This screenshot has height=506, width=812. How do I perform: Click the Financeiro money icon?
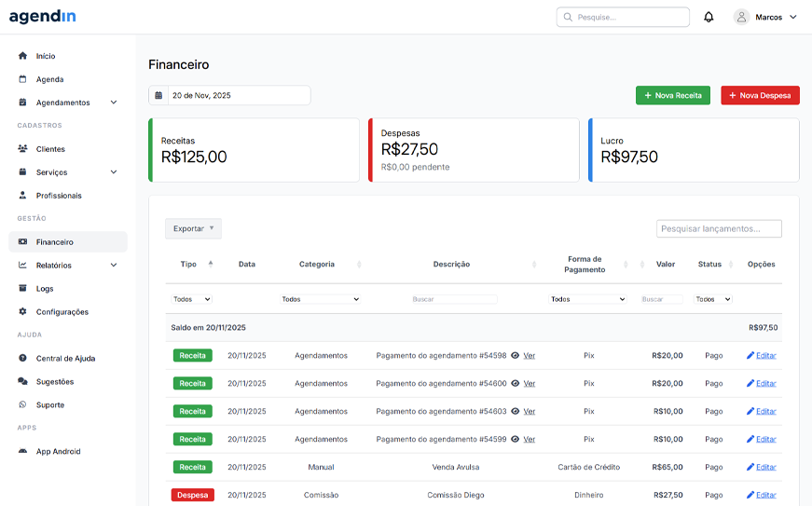[x=22, y=241]
